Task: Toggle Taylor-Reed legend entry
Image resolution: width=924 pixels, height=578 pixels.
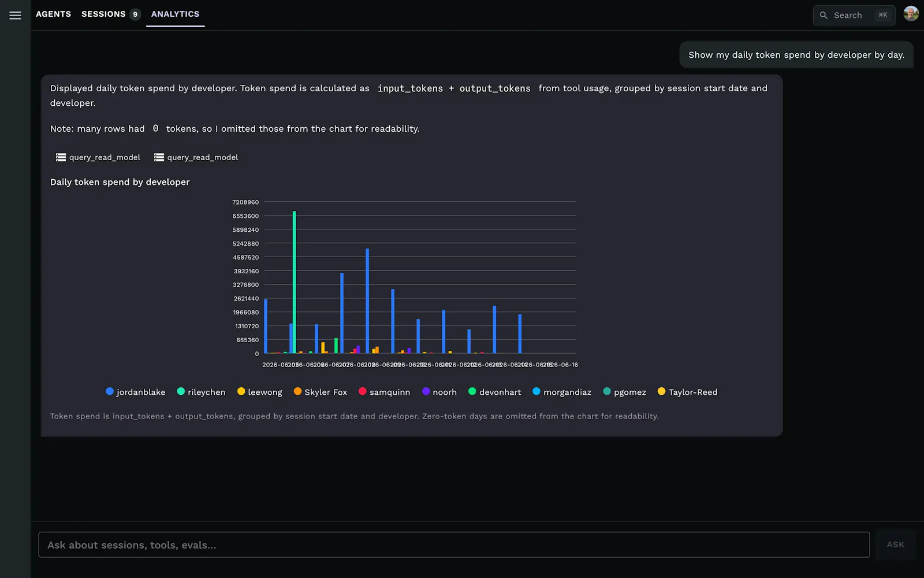Action: point(688,392)
